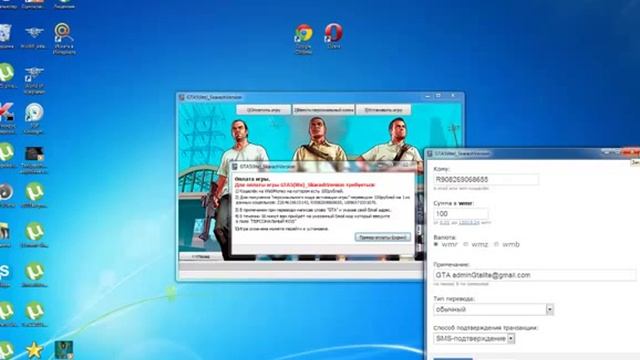Select the CD disc program desktop icon
Screen dimensions: 640x360
[34, 118]
